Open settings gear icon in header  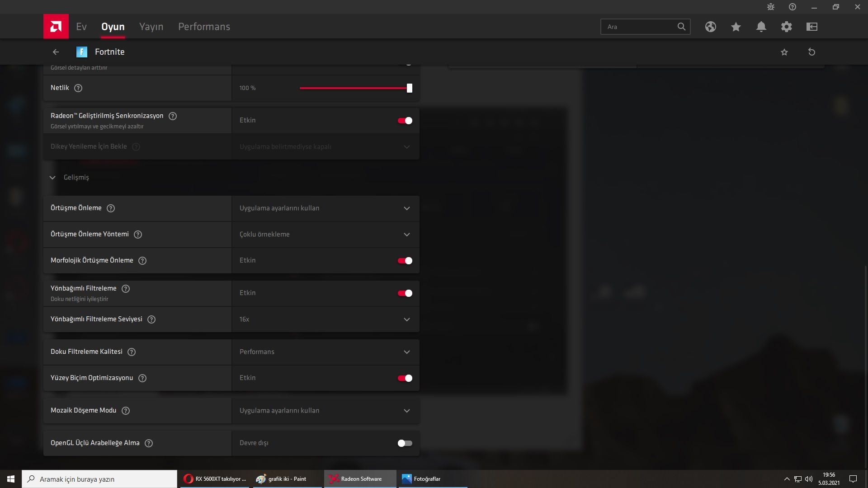(786, 27)
